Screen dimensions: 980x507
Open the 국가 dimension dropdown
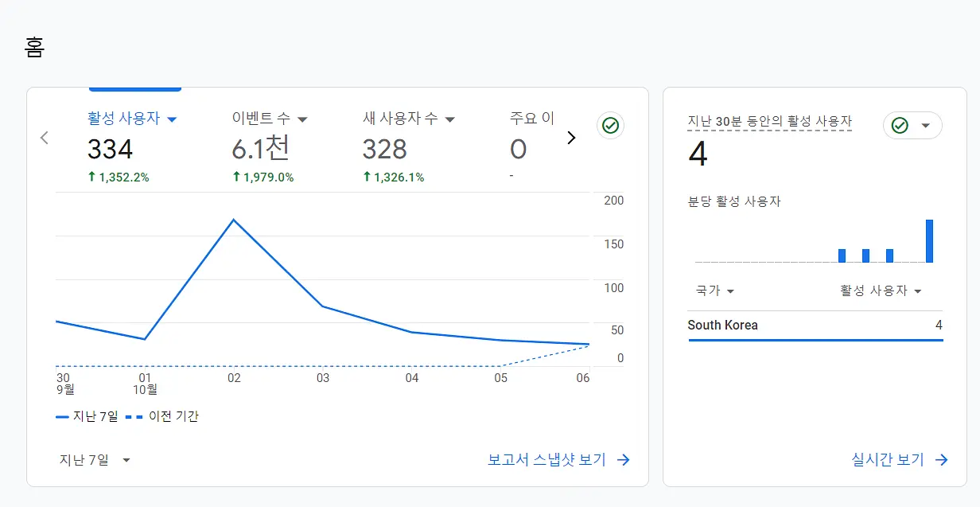click(714, 291)
